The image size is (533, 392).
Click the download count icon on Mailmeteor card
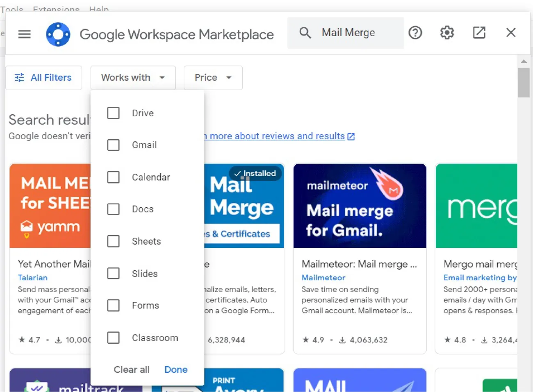click(x=344, y=340)
